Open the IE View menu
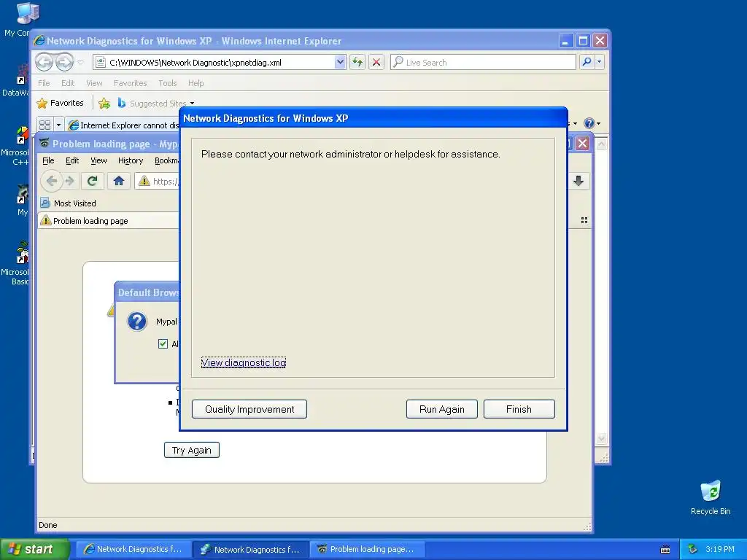The width and height of the screenshot is (747, 560). 94,83
